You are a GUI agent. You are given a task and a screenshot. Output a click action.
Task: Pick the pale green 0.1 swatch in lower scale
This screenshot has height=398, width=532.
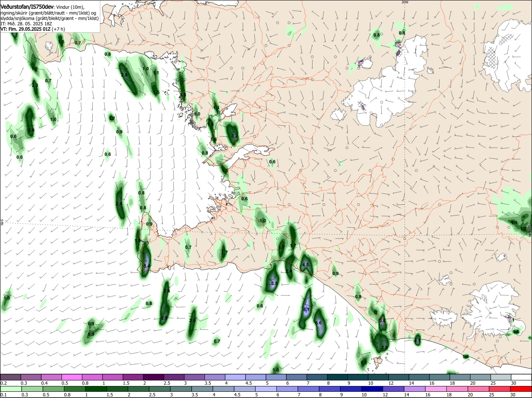pyautogui.click(x=11, y=389)
